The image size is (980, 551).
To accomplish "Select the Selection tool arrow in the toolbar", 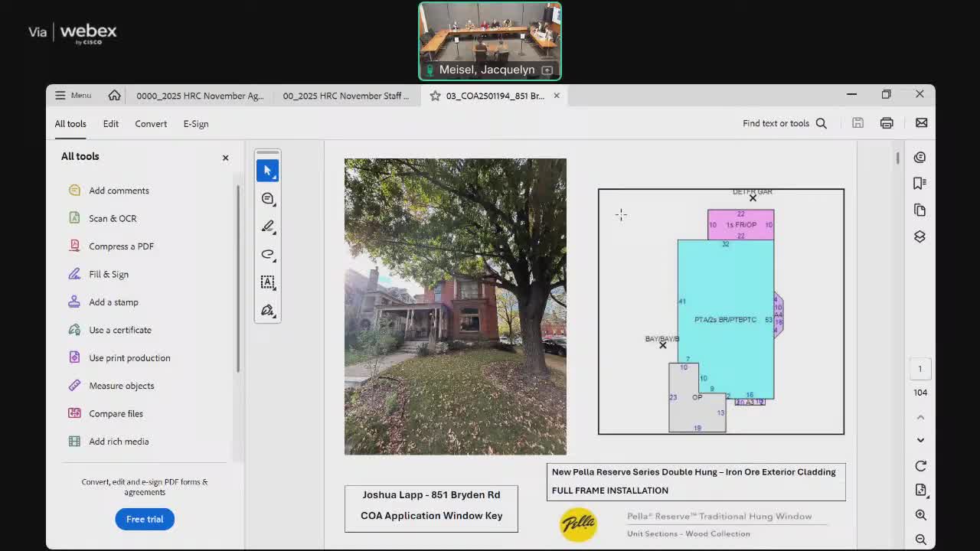I will coord(267,170).
